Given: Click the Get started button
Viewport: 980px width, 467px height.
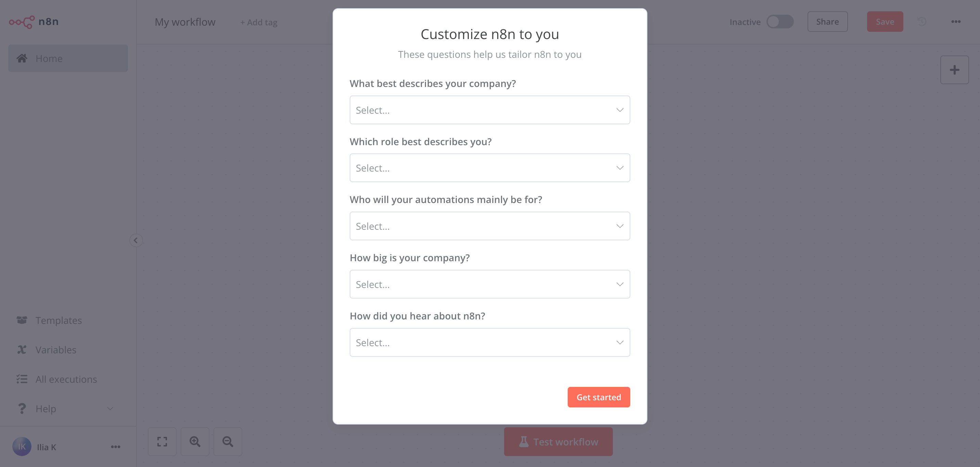Looking at the screenshot, I should pyautogui.click(x=598, y=397).
